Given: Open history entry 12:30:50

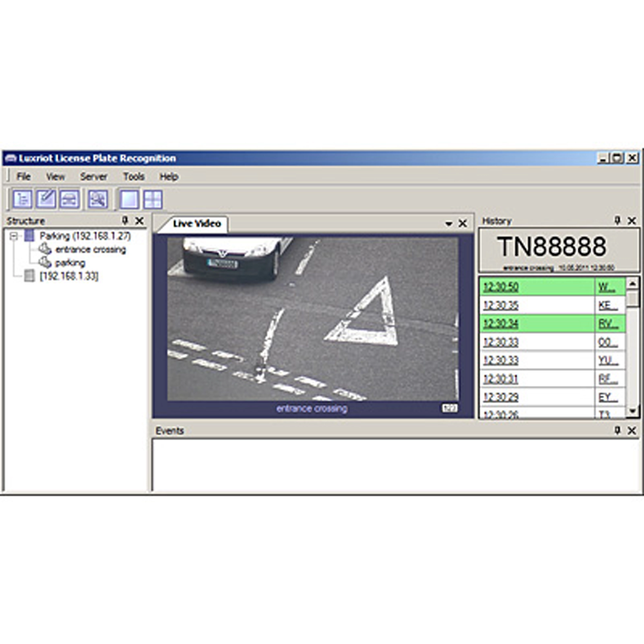Looking at the screenshot, I should click(501, 287).
